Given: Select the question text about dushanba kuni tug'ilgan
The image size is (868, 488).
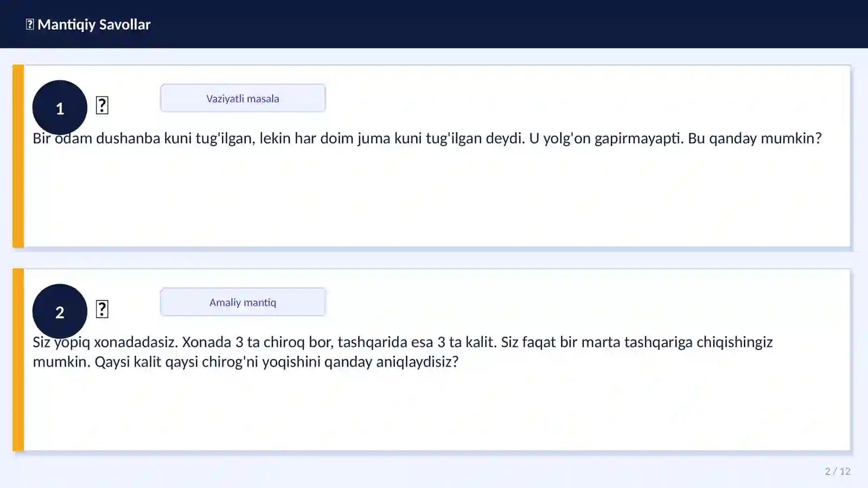Looking at the screenshot, I should coord(427,138).
